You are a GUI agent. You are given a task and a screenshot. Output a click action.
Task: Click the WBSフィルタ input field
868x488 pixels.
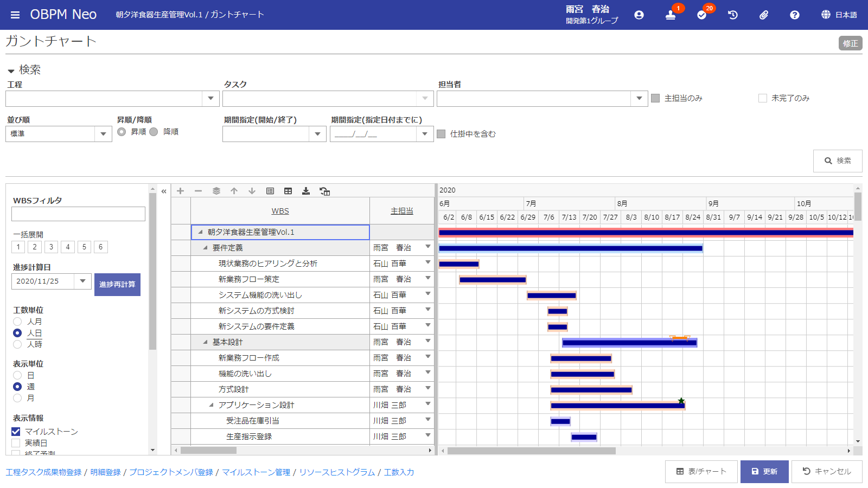point(78,214)
